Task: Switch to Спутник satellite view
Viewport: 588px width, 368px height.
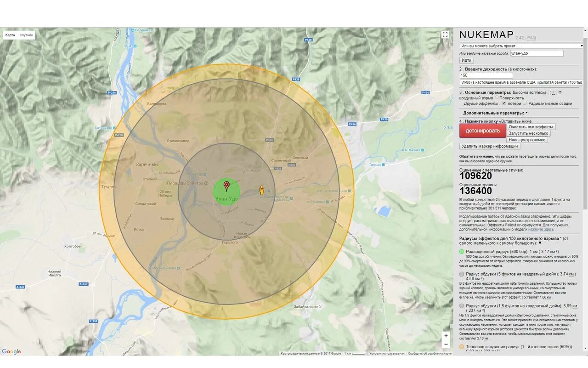Action: (x=26, y=35)
